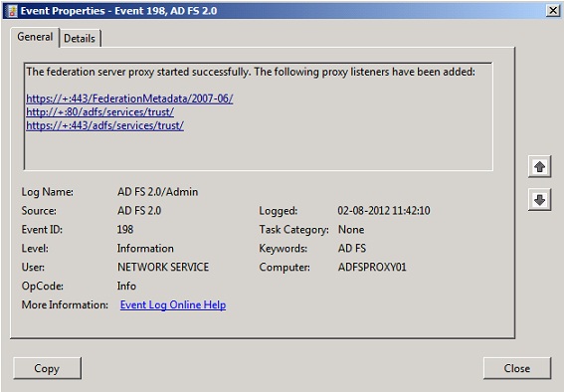564x392 pixels.
Task: Select the General tab
Action: point(35,37)
